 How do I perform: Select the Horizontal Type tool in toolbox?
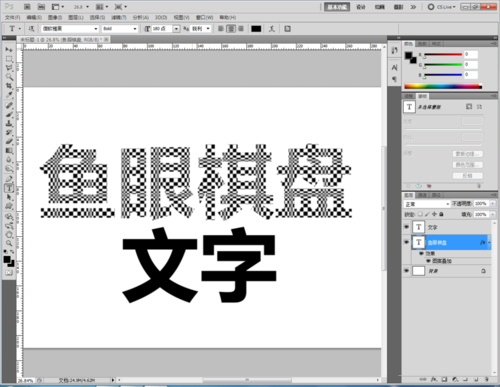[9, 188]
